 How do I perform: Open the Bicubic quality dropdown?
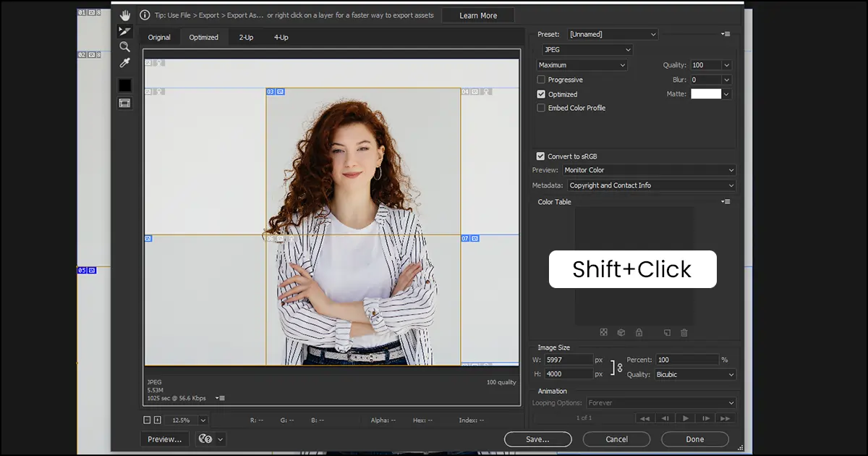tap(694, 374)
